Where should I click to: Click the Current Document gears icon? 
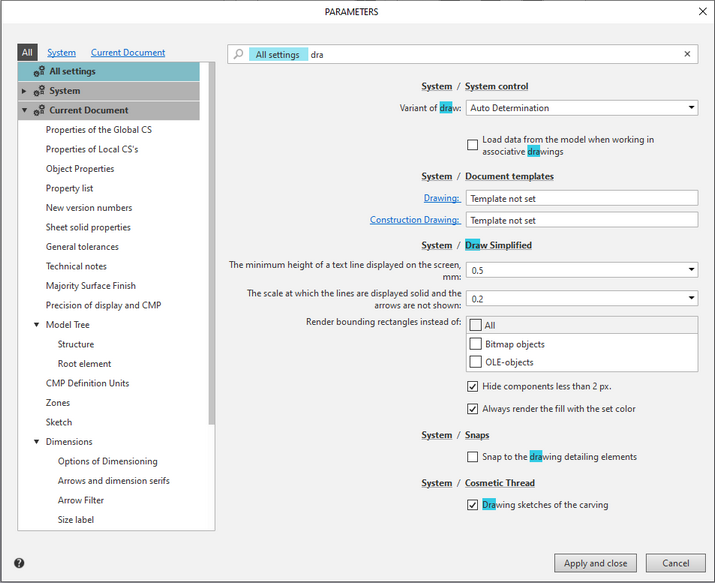[x=39, y=110]
